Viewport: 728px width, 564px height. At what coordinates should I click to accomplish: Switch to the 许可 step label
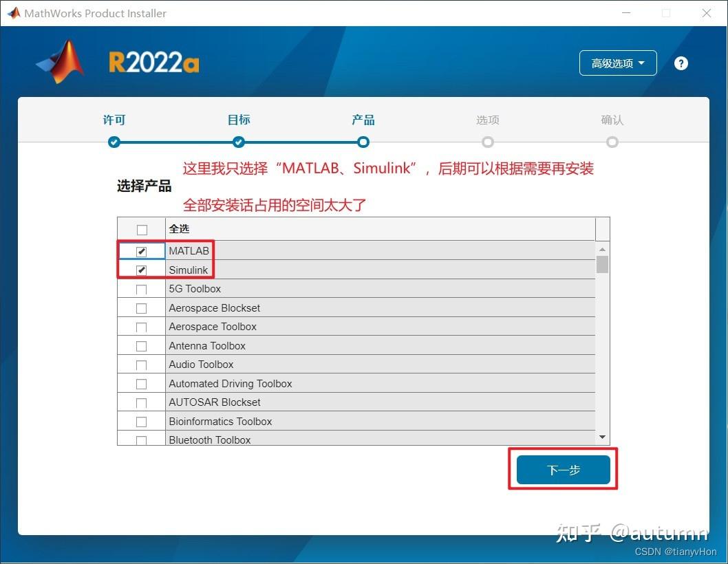coord(114,120)
